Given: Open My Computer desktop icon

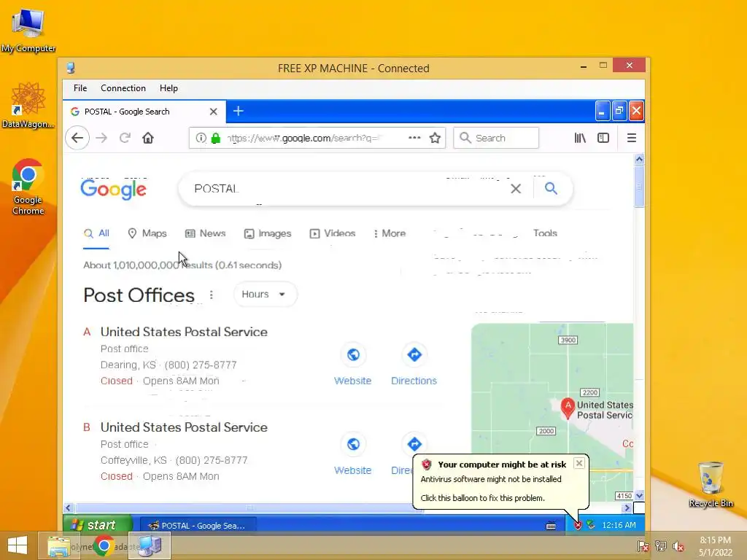Looking at the screenshot, I should (x=28, y=30).
